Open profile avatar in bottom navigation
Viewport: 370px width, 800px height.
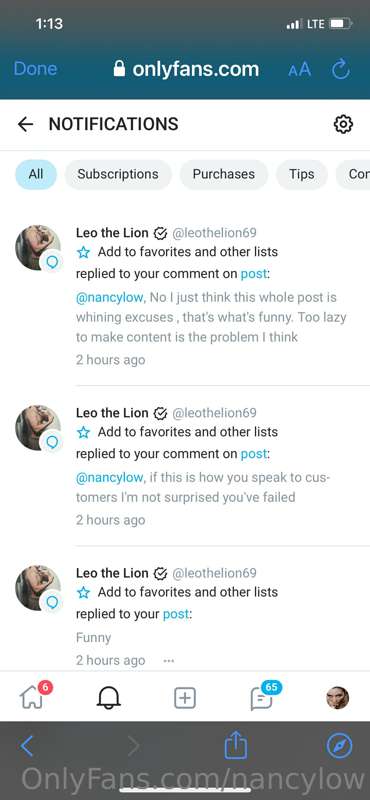[x=338, y=698]
